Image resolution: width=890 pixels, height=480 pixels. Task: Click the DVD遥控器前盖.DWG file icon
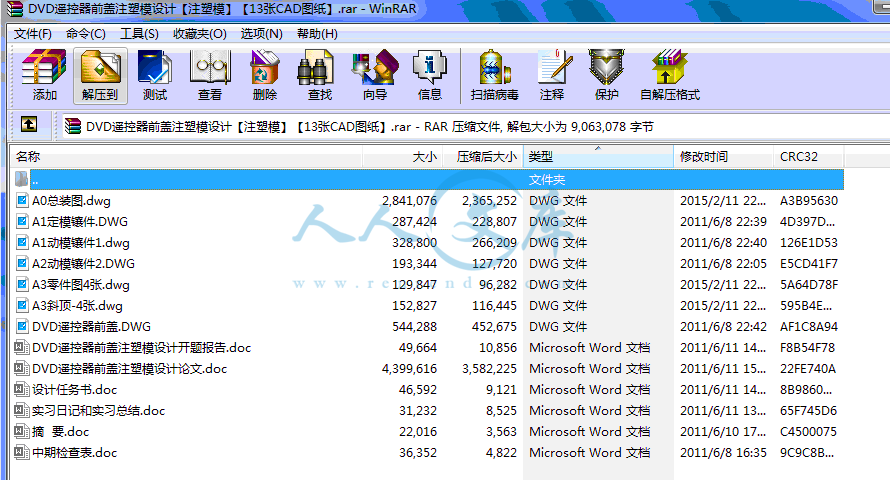pos(22,326)
